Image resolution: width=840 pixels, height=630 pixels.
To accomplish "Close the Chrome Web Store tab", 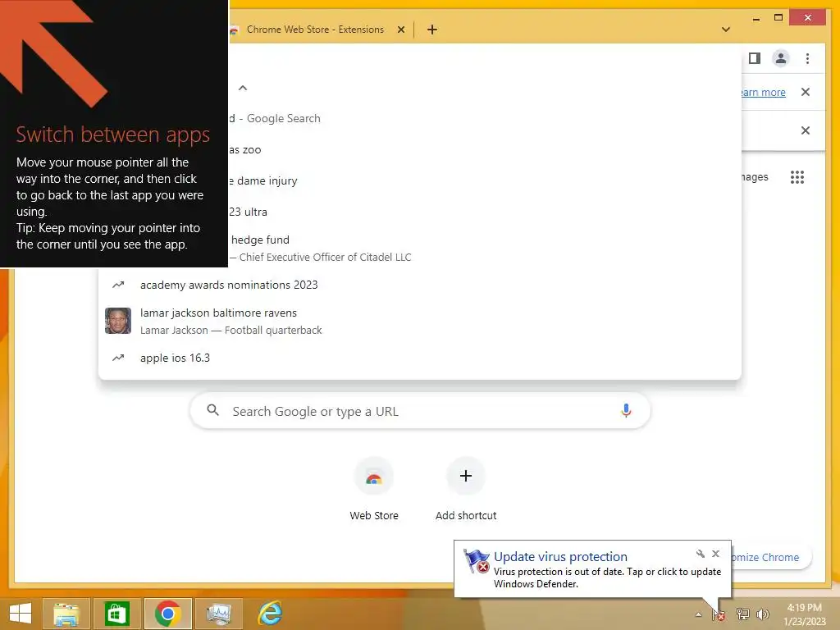I will (400, 30).
